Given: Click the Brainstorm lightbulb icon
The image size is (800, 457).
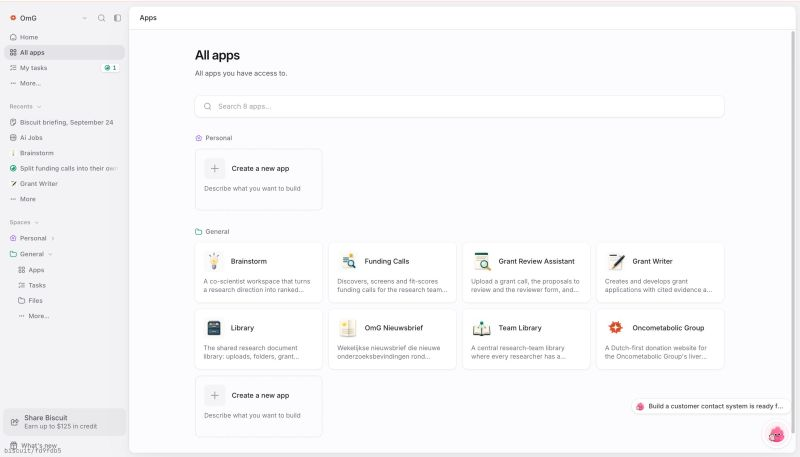Looking at the screenshot, I should coord(214,261).
